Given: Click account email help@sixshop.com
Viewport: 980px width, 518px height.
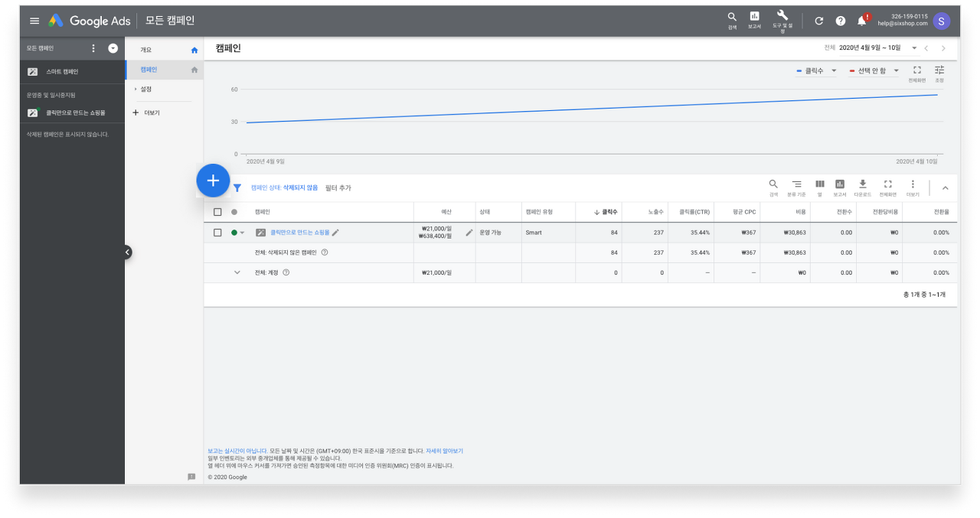Looking at the screenshot, I should (x=902, y=24).
